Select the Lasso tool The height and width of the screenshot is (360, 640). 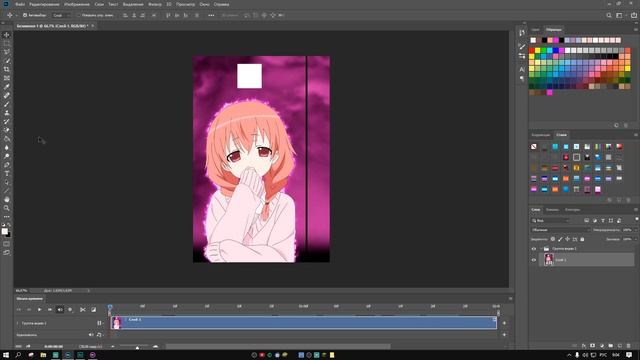(x=7, y=52)
